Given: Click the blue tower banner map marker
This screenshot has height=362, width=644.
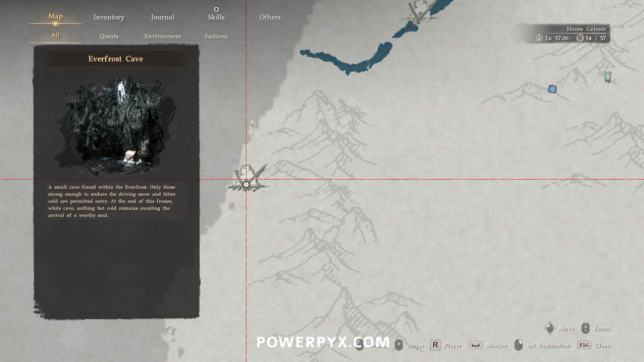Looking at the screenshot, I should 607,77.
